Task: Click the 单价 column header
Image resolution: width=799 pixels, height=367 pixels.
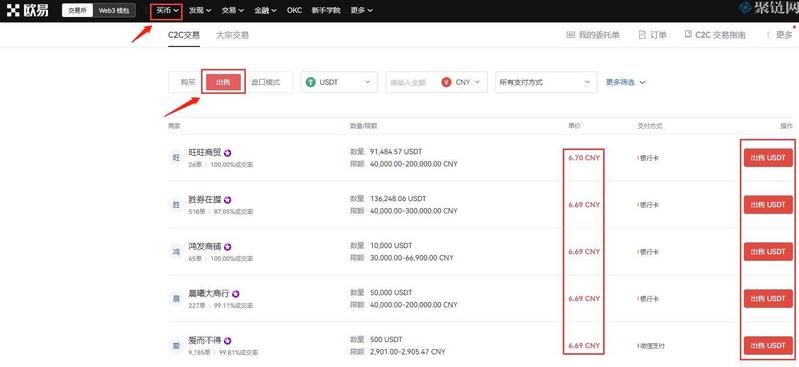Action: coord(573,125)
